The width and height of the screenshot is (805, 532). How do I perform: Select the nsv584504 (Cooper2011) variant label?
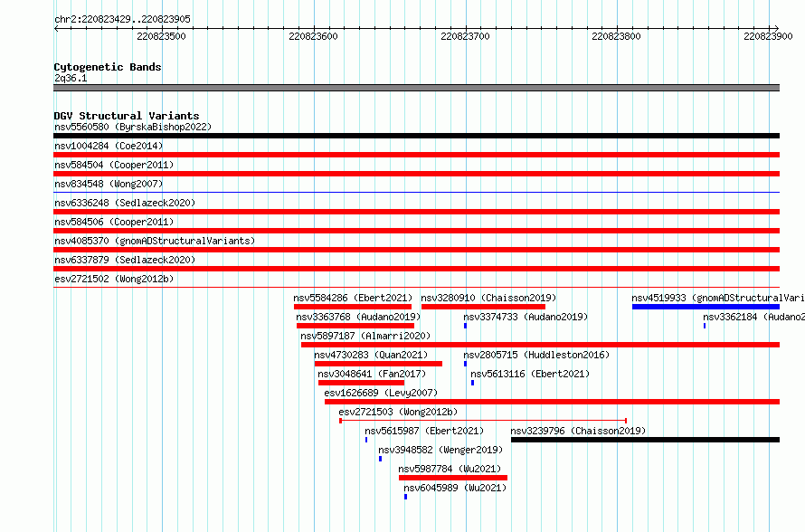tap(114, 165)
